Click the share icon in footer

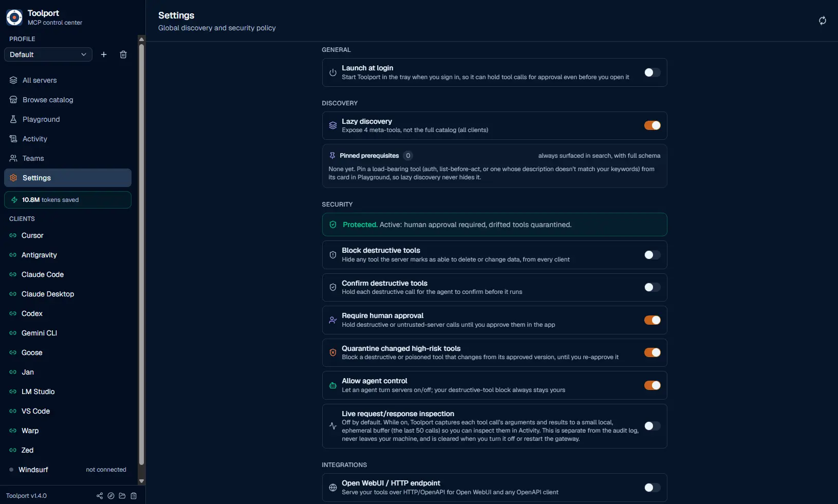coord(100,496)
